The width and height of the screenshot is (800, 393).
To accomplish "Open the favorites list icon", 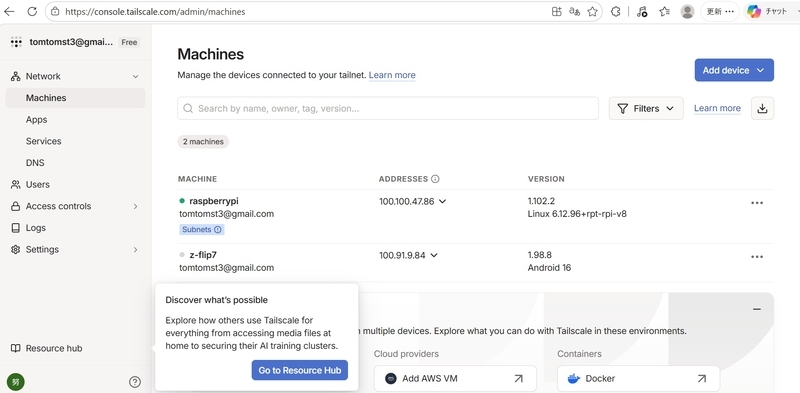I will coord(664,11).
